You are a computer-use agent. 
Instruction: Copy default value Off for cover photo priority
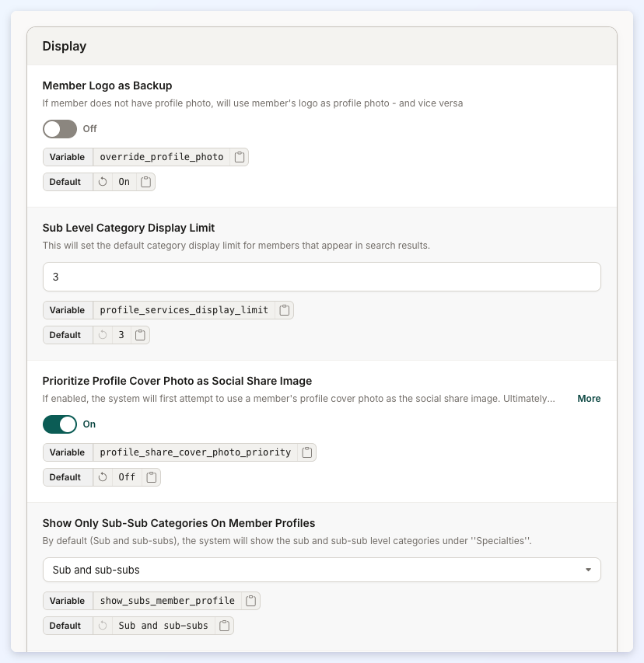point(152,477)
